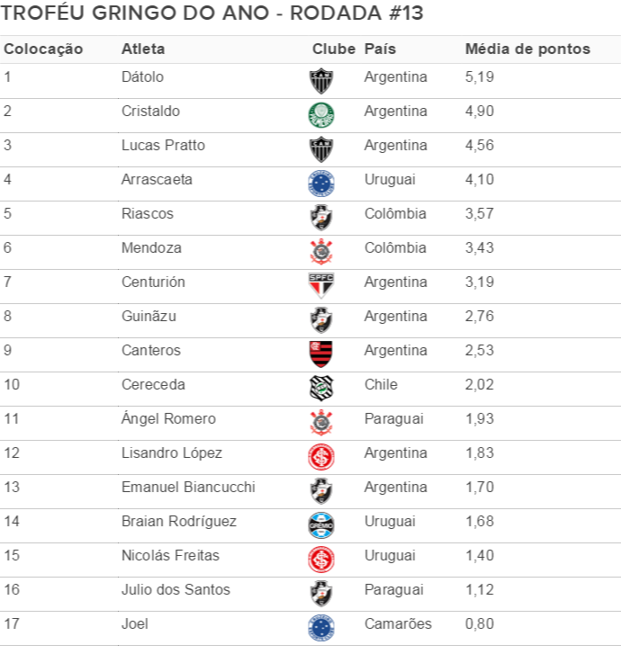Viewport: 621px width, 672px height.
Task: Click the Grêmio crest beside Braian Rodríguez
Action: (x=321, y=525)
